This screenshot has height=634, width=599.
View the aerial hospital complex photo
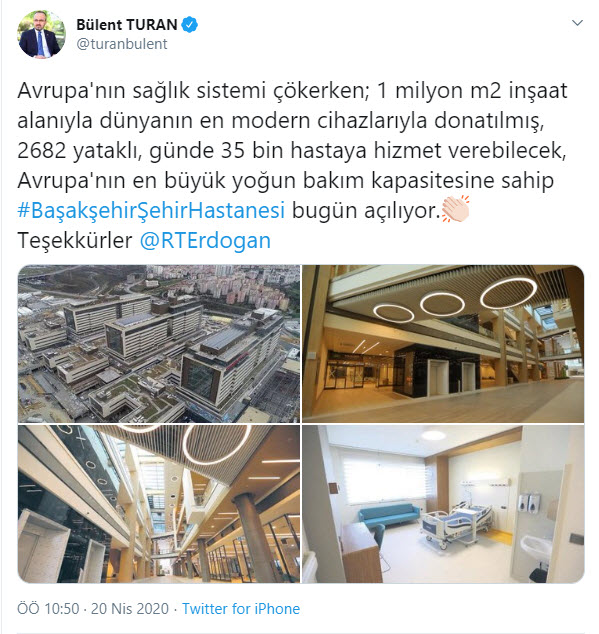point(159,344)
